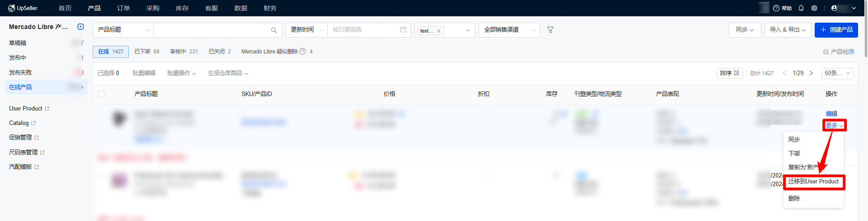The height and width of the screenshot is (221, 868).
Task: Click the search magnifier icon
Action: pyautogui.click(x=274, y=30)
